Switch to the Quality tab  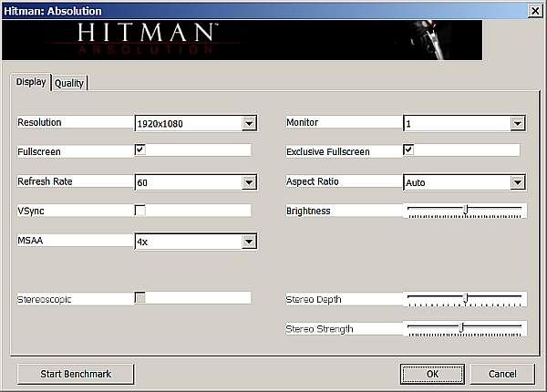click(69, 83)
